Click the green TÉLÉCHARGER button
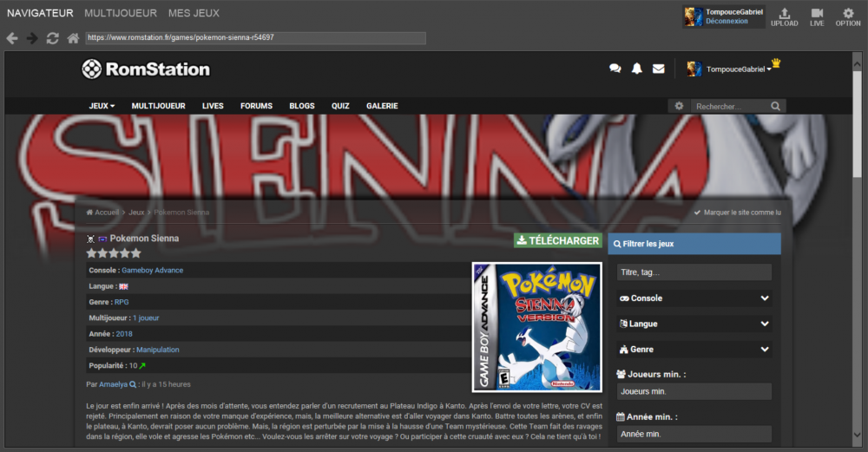Viewport: 868px width, 452px height. click(x=557, y=240)
